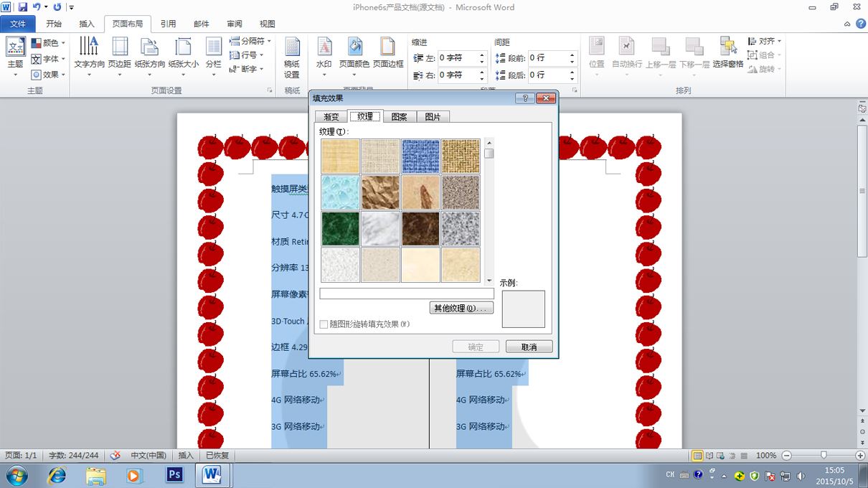Open Photoshop from the taskbar

(174, 475)
